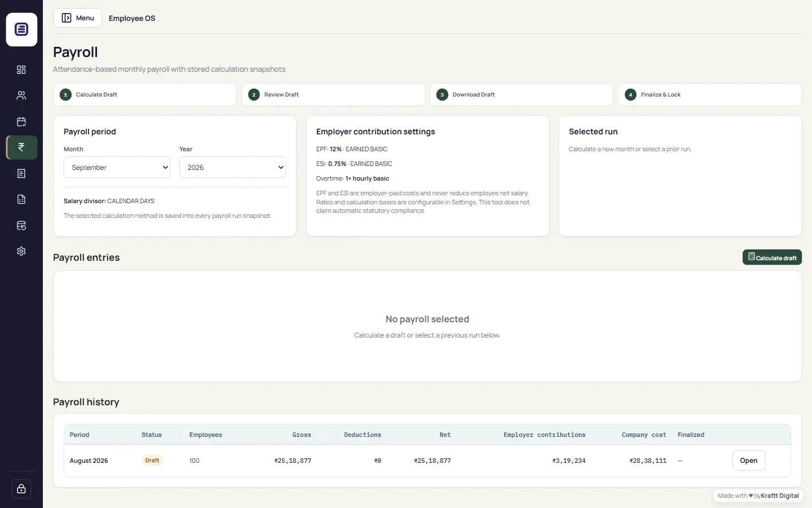Click the Employee OS app logo
812x508 pixels.
[21, 29]
